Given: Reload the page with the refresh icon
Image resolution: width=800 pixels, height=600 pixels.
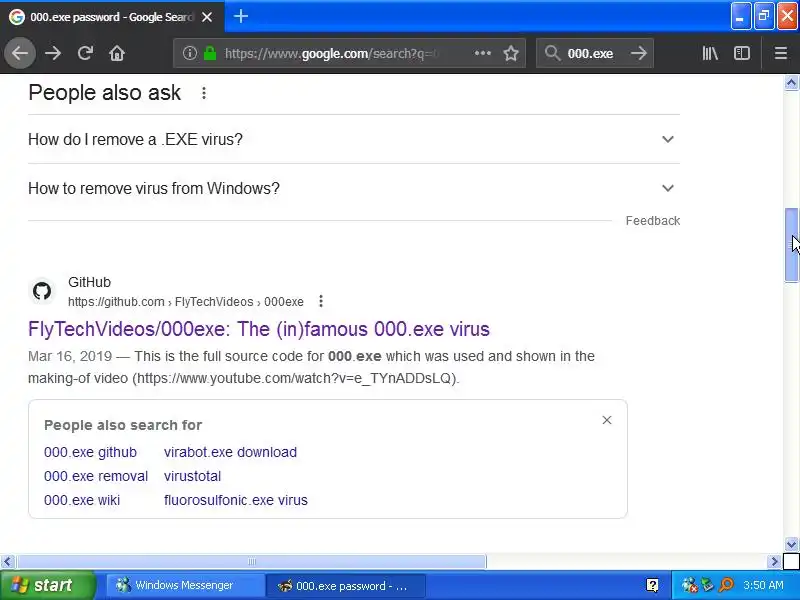Looking at the screenshot, I should (x=85, y=53).
